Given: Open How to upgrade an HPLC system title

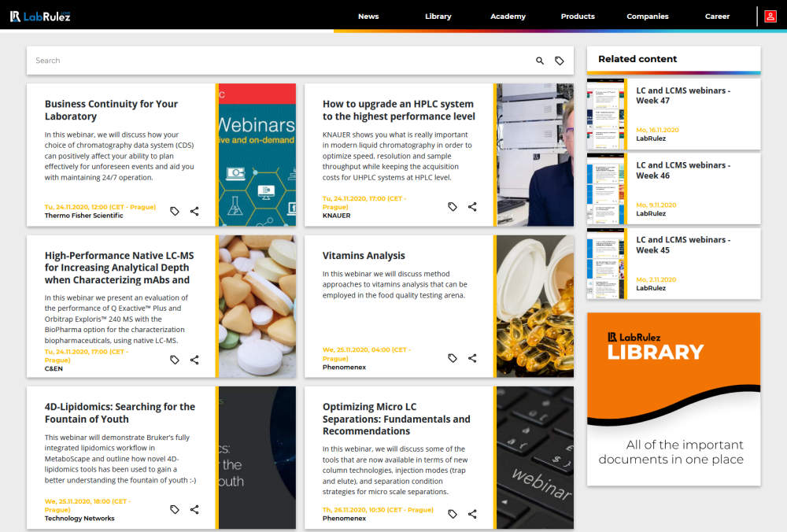Looking at the screenshot, I should pyautogui.click(x=398, y=110).
